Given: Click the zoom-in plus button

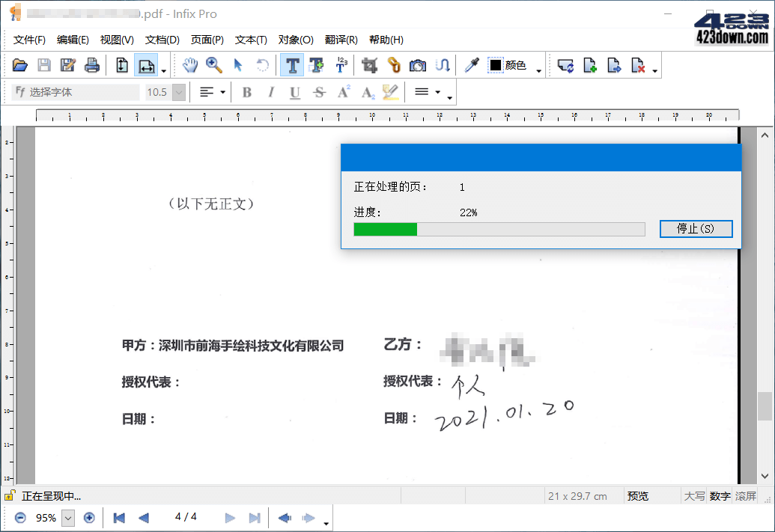Looking at the screenshot, I should (89, 517).
